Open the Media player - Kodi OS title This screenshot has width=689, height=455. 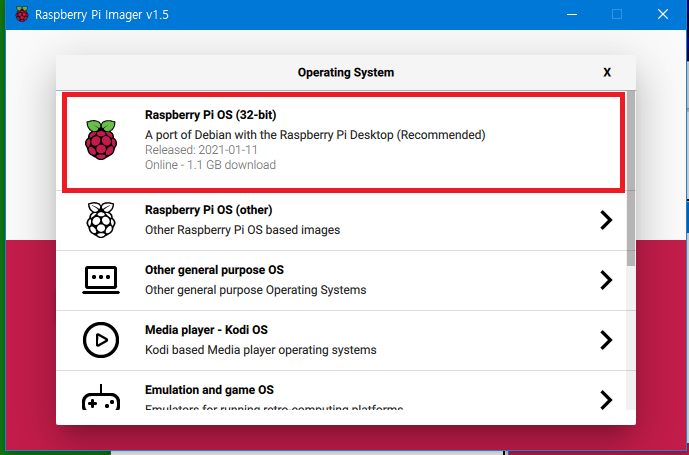click(x=206, y=330)
